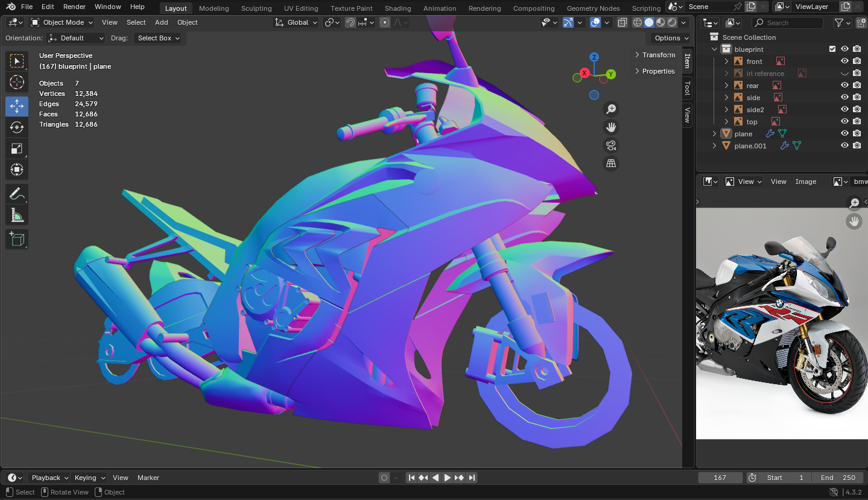Hide the front image in viewport

(844, 62)
